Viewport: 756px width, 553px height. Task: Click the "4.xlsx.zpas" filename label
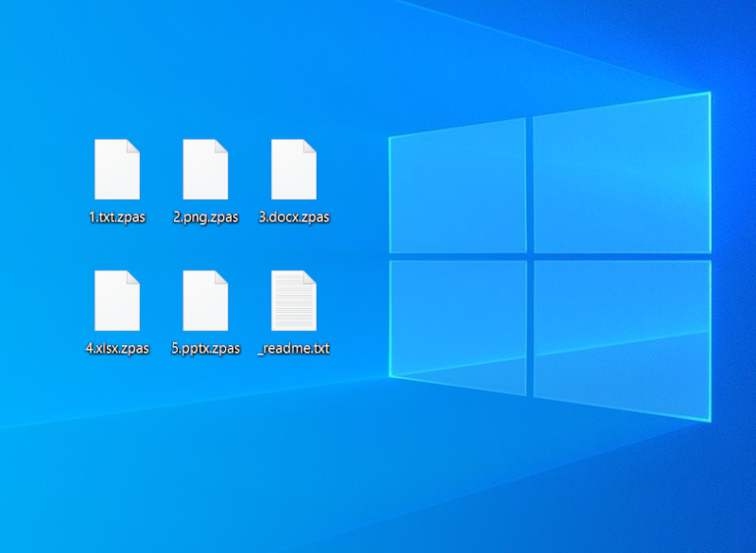tap(117, 349)
